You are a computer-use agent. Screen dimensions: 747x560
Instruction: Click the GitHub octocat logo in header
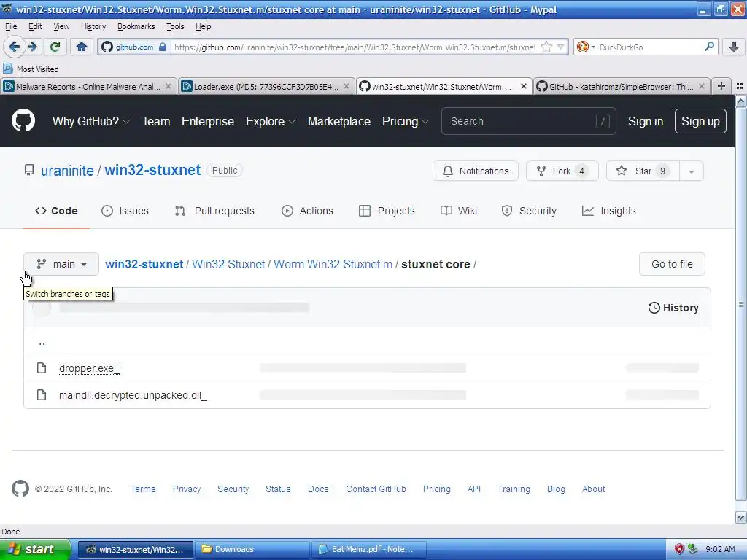23,121
